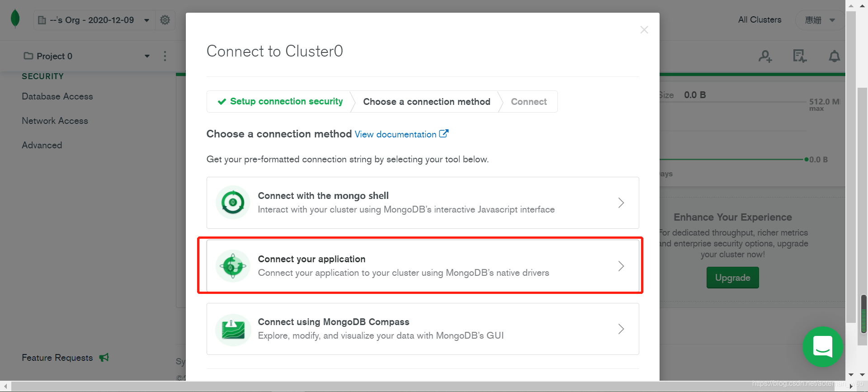
Task: Close the Connect to Cluster0 dialog
Action: (644, 30)
